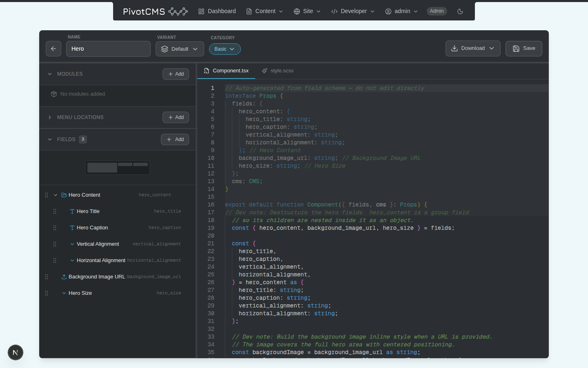Open the Basic category dropdown
The height and width of the screenshot is (368, 588).
pos(225,49)
